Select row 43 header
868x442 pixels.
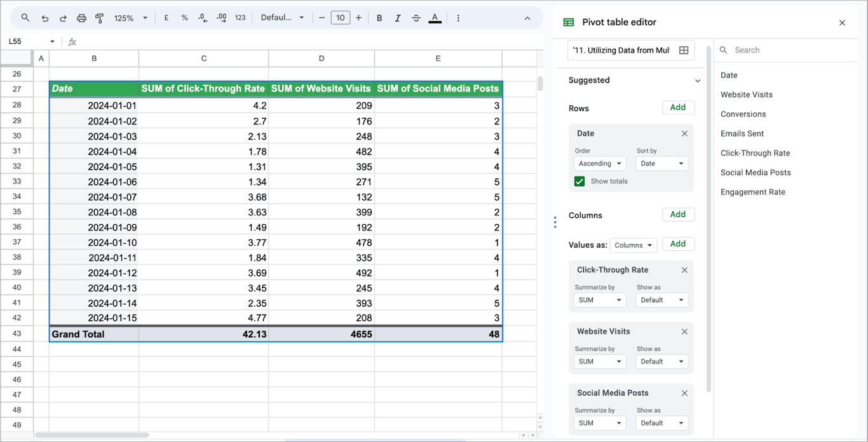pyautogui.click(x=17, y=334)
